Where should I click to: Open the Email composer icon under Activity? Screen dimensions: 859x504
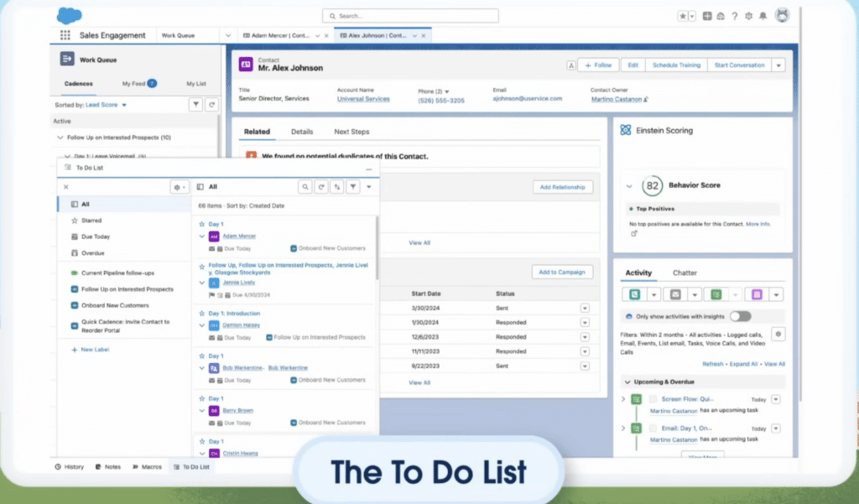674,294
